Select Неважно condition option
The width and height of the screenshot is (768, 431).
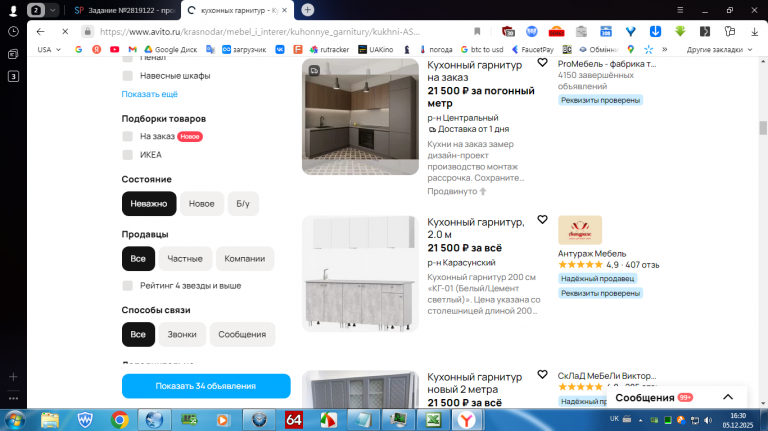tap(149, 203)
